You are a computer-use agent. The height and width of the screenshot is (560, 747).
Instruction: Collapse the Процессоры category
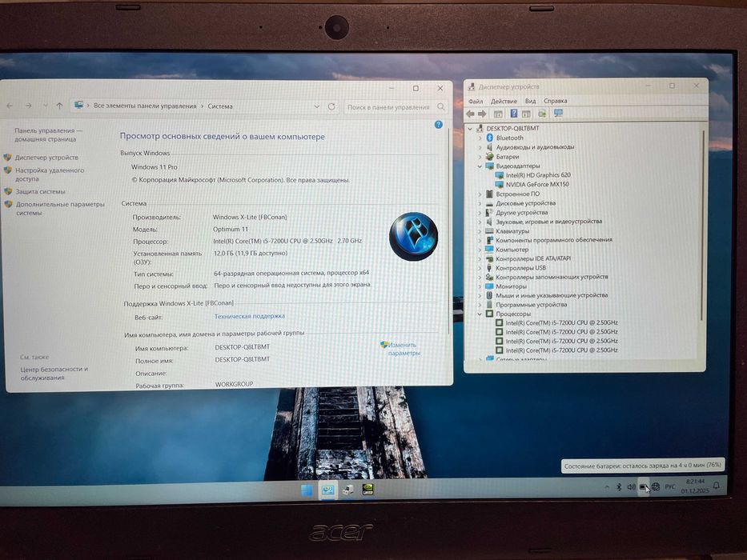click(480, 314)
